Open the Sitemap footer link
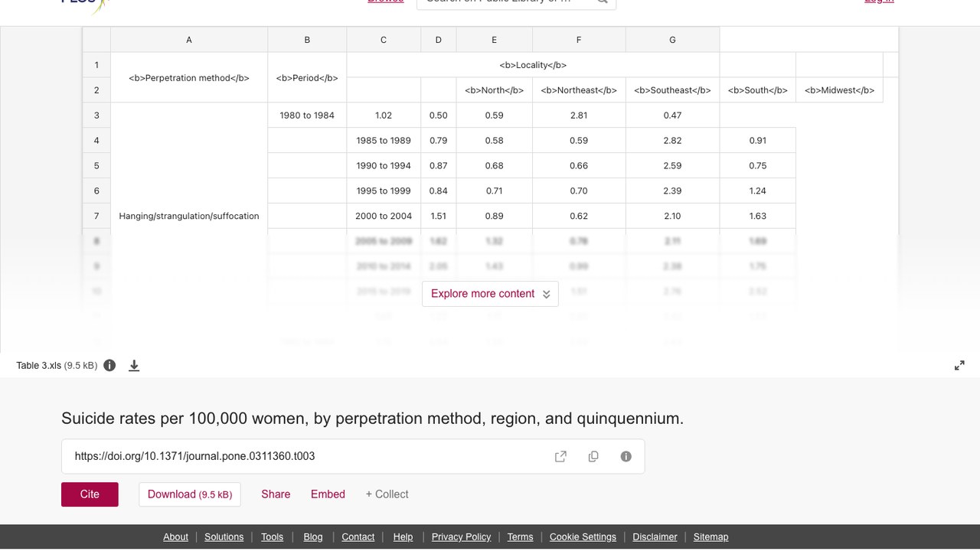Screen dimensions: 980x551 tap(710, 536)
